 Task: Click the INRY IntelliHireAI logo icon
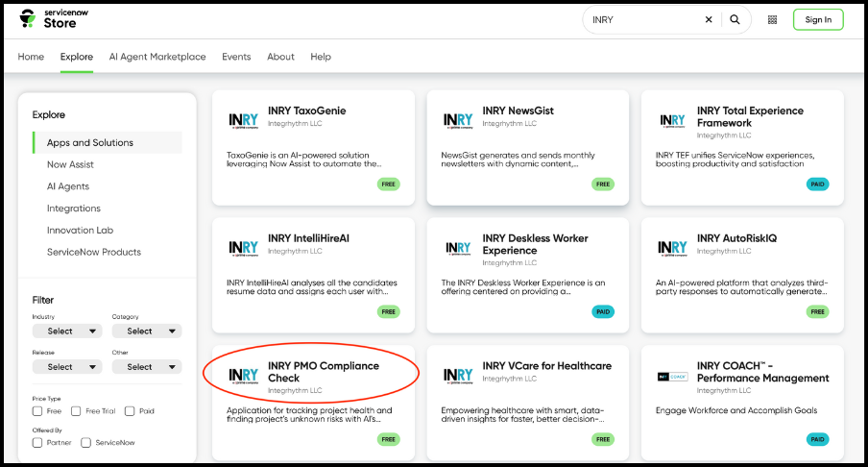[x=244, y=248]
